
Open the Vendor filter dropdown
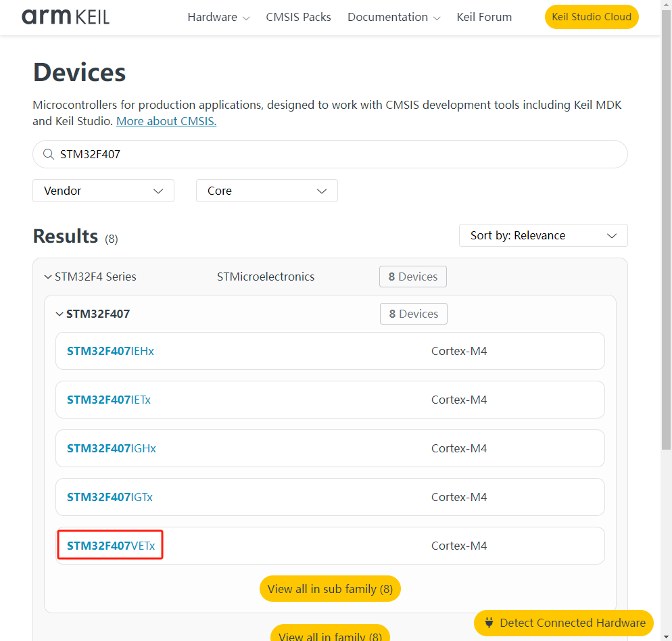(103, 191)
